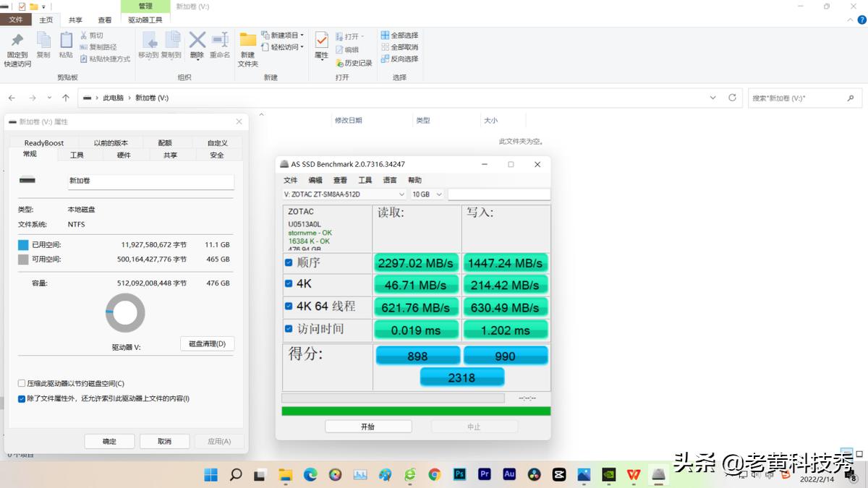Viewport: 868px width, 488px height.
Task: Click the Disk Cleanup button
Action: pyautogui.click(x=207, y=343)
